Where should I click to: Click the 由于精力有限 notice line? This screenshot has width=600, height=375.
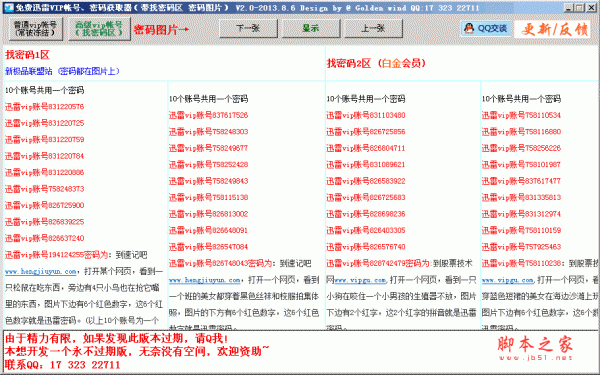coord(117,338)
